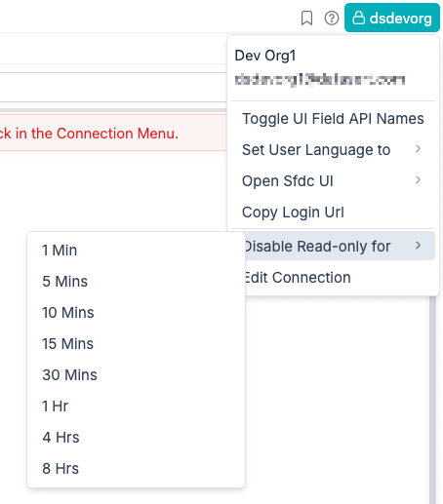The height and width of the screenshot is (504, 443).
Task: Choose Edit Connection from the menu
Action: (340, 278)
